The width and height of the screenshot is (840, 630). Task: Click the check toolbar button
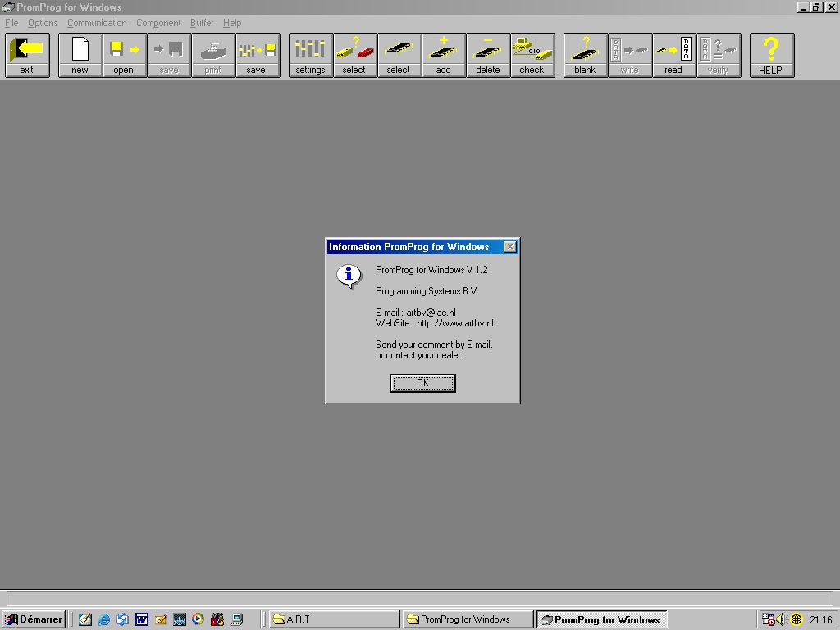532,55
